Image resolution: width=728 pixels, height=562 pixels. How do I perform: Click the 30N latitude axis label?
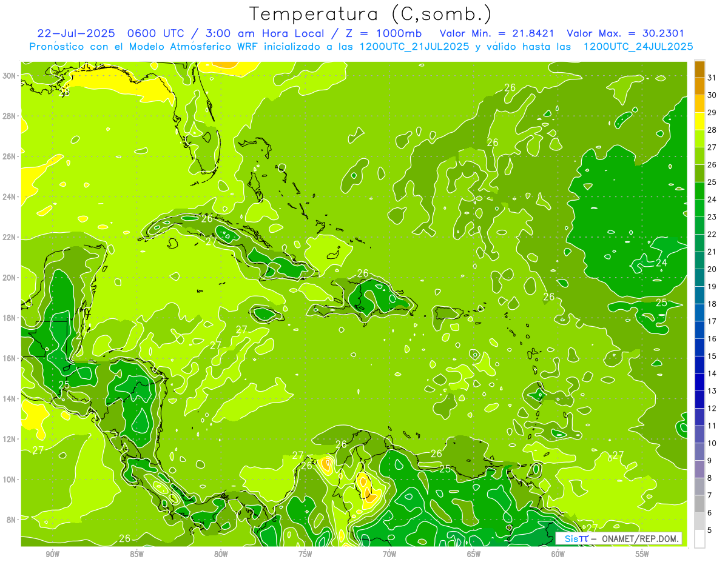[x=10, y=75]
